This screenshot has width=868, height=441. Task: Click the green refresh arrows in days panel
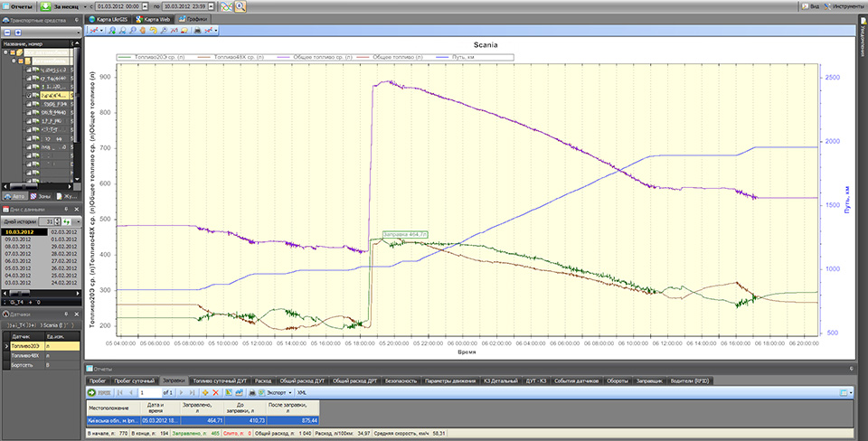pyautogui.click(x=66, y=221)
